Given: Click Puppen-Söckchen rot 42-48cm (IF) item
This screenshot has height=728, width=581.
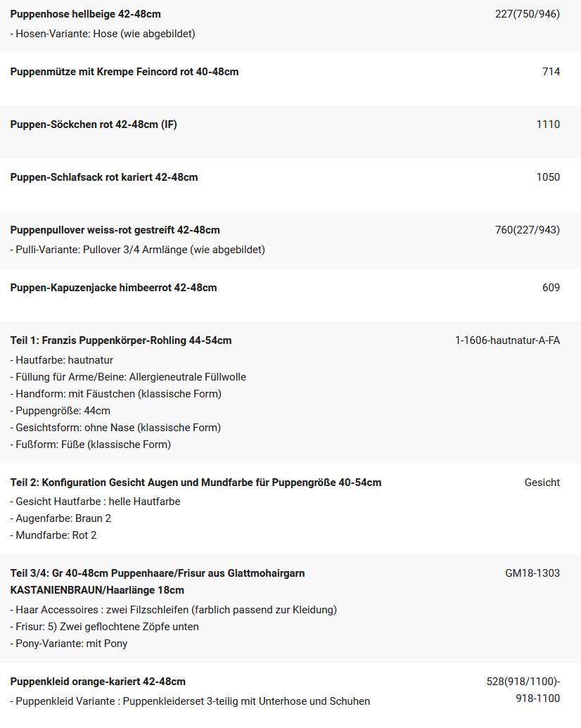Looking at the screenshot, I should click(94, 124).
